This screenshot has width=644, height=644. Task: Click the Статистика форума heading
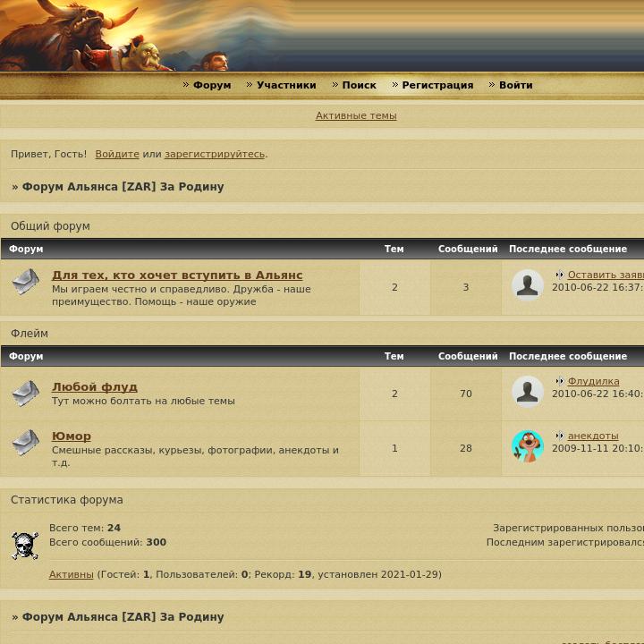pos(66,500)
